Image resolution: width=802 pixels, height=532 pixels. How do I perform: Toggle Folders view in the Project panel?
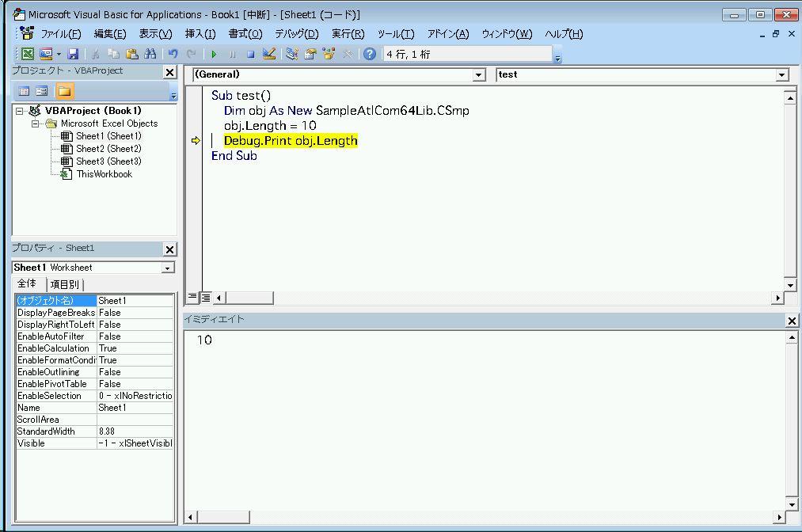pos(64,91)
